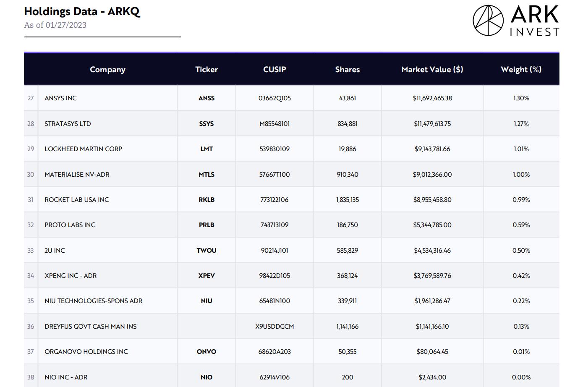Select the NIO INC - ADR company name

pyautogui.click(x=66, y=377)
